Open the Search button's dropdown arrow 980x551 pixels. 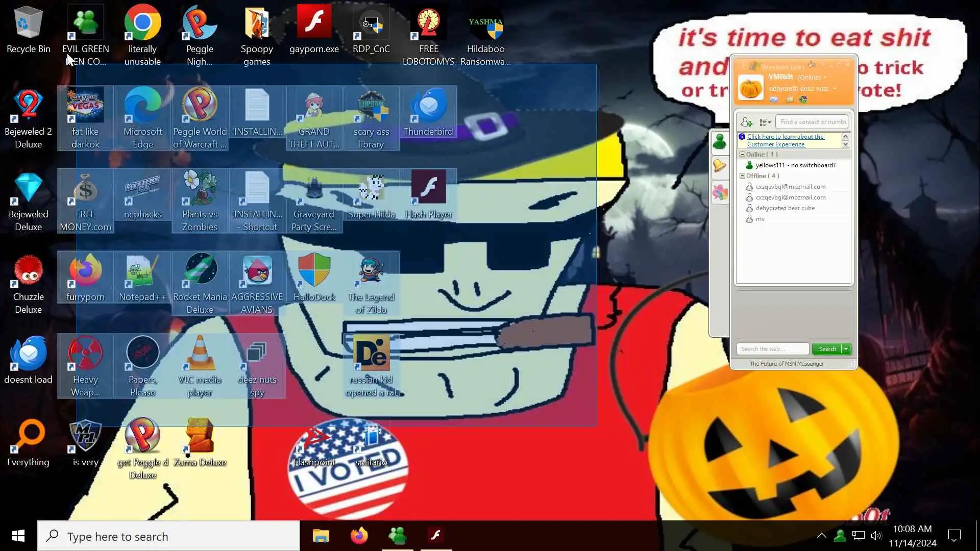[846, 349]
